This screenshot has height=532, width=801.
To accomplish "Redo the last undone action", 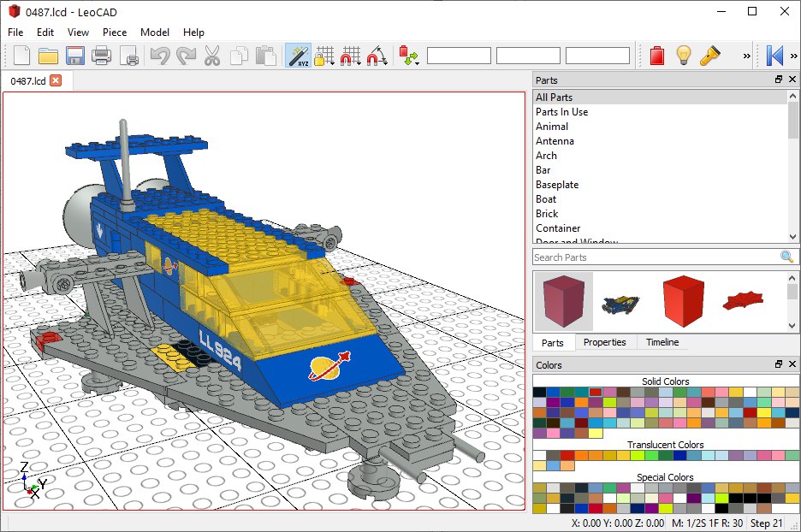I will [x=186, y=55].
